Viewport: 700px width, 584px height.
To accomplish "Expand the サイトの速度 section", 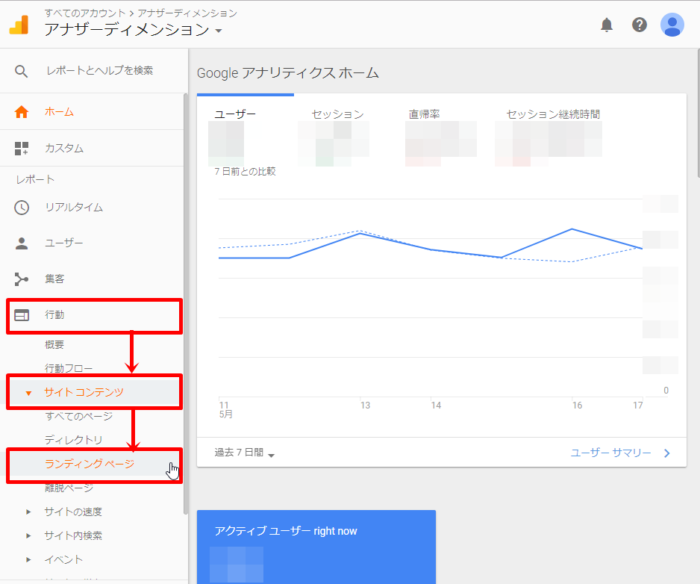I will click(29, 512).
